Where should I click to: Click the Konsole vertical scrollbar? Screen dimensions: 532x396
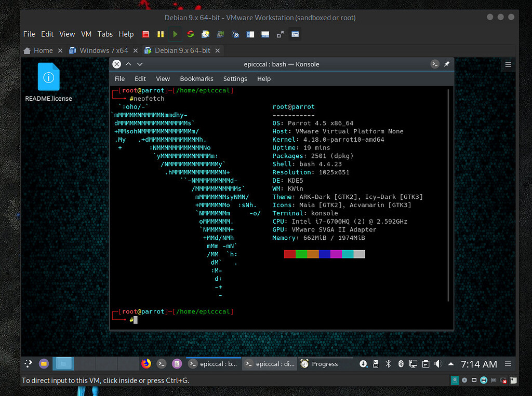tap(448, 195)
